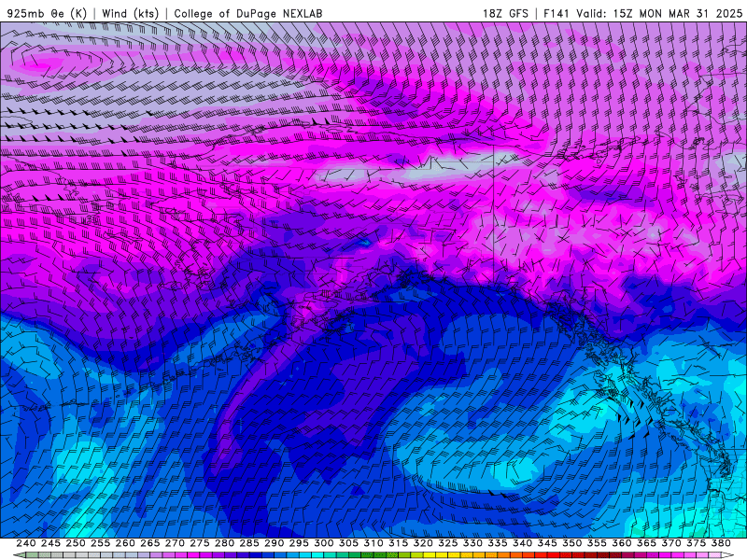Click the 240 value on the color scale
The width and height of the screenshot is (747, 560).
coord(26,543)
